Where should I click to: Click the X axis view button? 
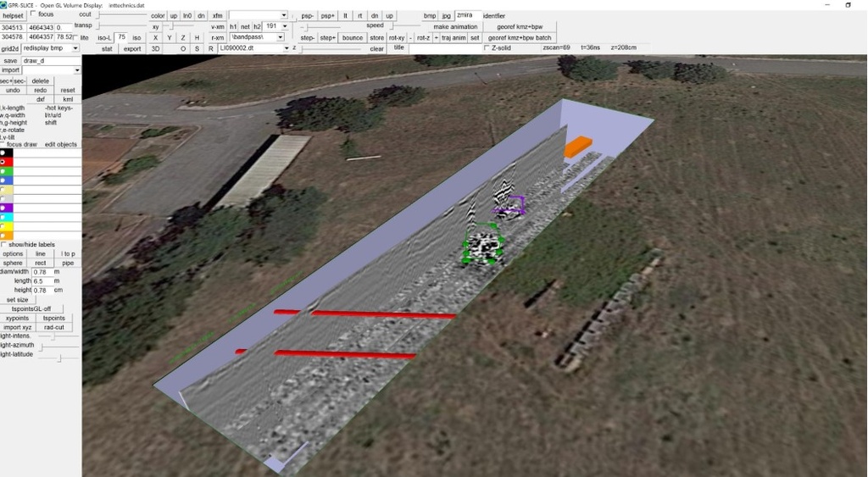155,38
